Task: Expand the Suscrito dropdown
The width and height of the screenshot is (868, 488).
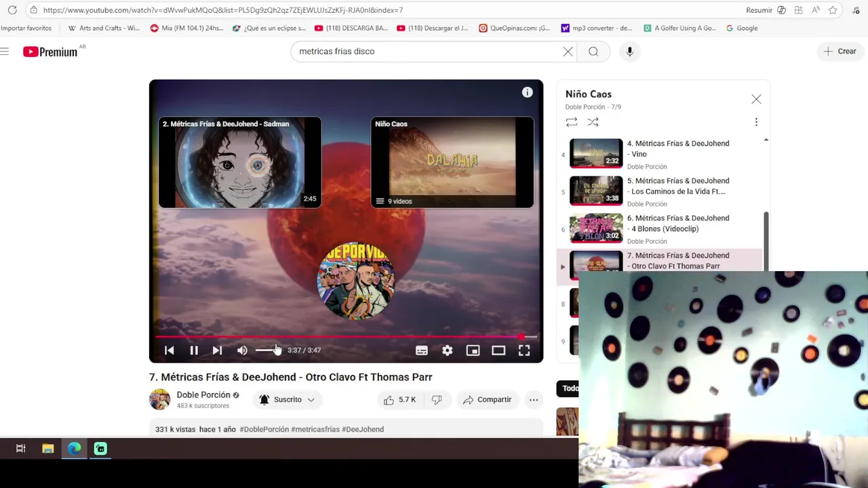Action: point(288,400)
